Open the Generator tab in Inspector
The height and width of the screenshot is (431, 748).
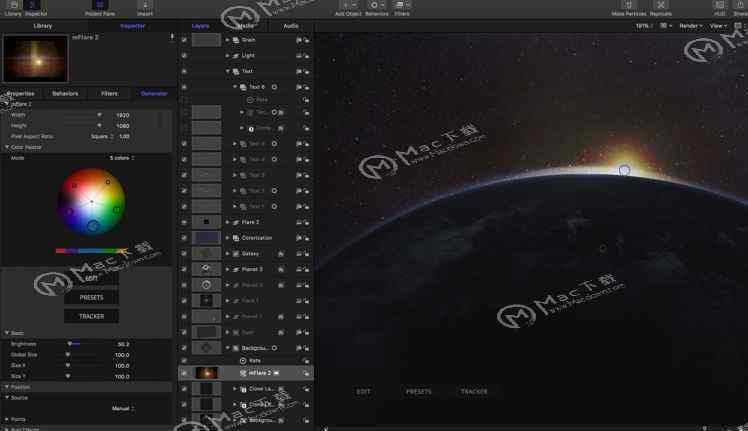pyautogui.click(x=154, y=94)
